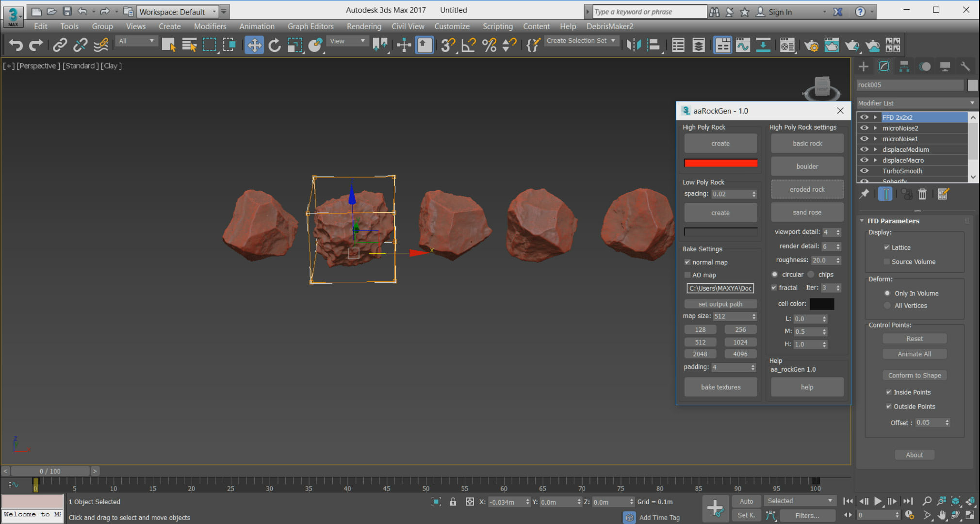980x524 pixels.
Task: Open the Workspace Default dropdown
Action: point(178,12)
